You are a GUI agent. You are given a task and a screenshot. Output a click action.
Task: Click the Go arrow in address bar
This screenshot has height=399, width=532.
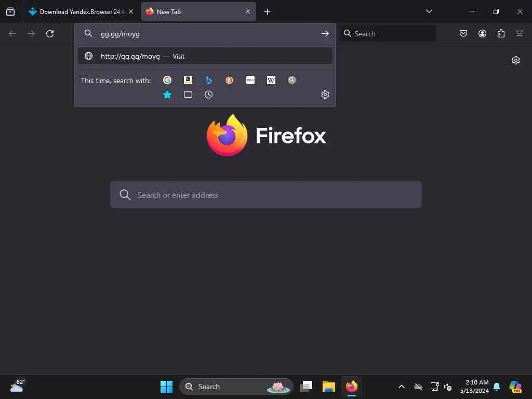tap(325, 34)
